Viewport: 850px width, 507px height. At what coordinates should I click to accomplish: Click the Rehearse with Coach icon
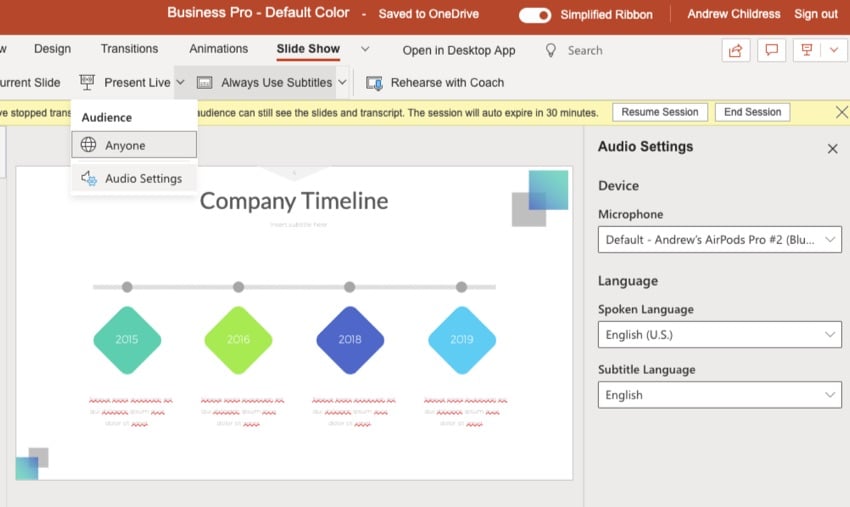pyautogui.click(x=374, y=82)
